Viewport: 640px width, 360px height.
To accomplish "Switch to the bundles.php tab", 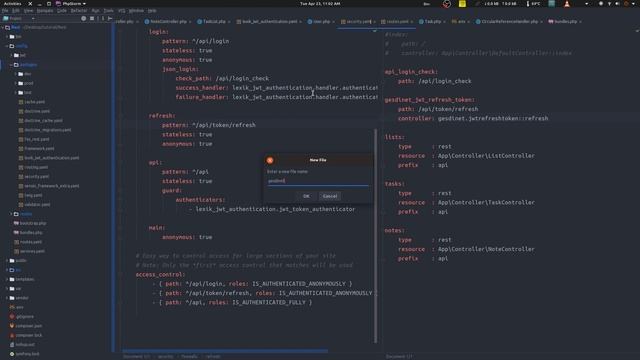I will click(564, 22).
